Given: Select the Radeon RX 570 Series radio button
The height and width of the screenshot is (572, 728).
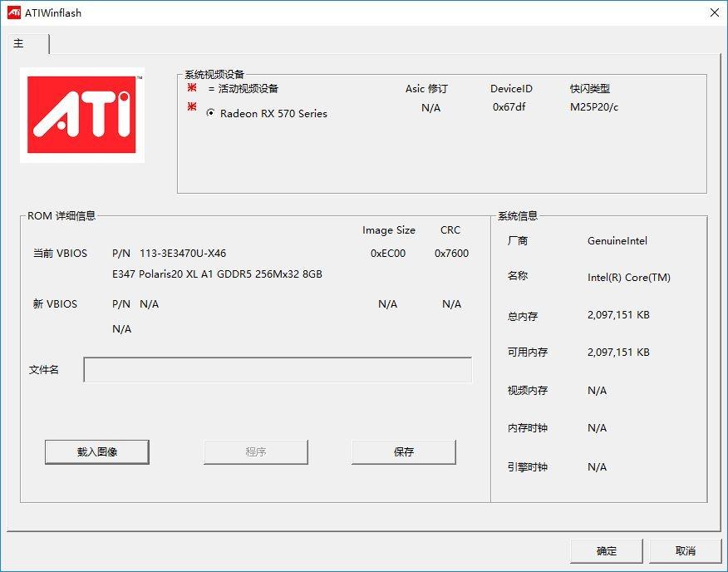Looking at the screenshot, I should (x=211, y=113).
